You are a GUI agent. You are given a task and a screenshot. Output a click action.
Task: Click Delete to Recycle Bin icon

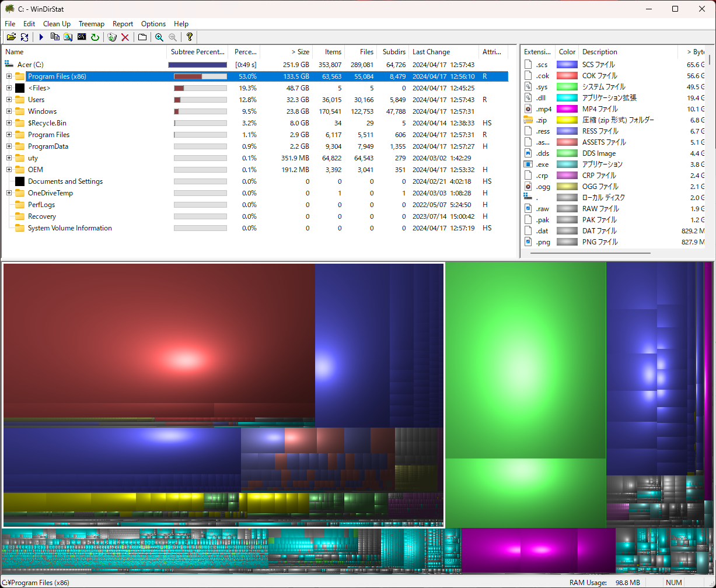click(112, 37)
